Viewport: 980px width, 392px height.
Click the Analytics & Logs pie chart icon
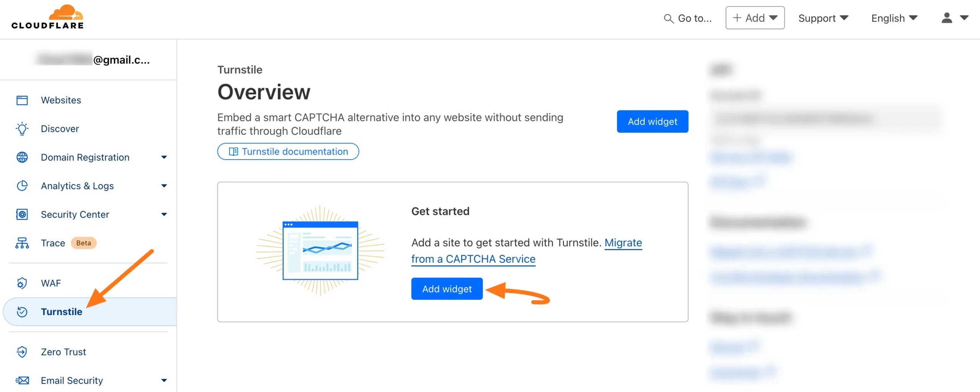pos(22,186)
